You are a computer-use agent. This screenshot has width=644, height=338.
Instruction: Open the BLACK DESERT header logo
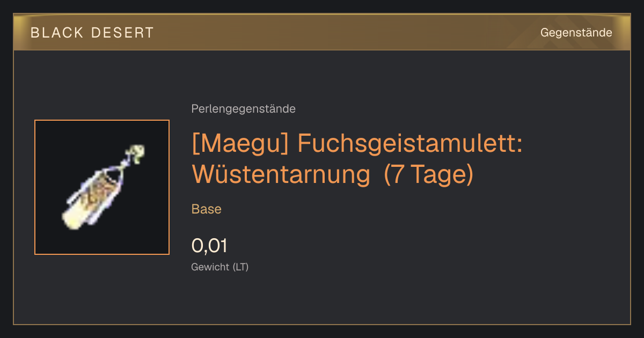tap(92, 33)
